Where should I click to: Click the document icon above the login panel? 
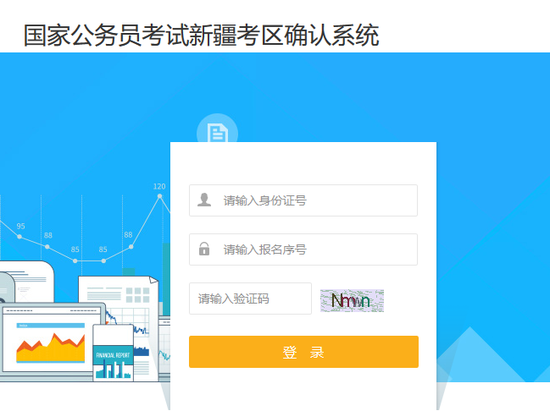coord(217,133)
